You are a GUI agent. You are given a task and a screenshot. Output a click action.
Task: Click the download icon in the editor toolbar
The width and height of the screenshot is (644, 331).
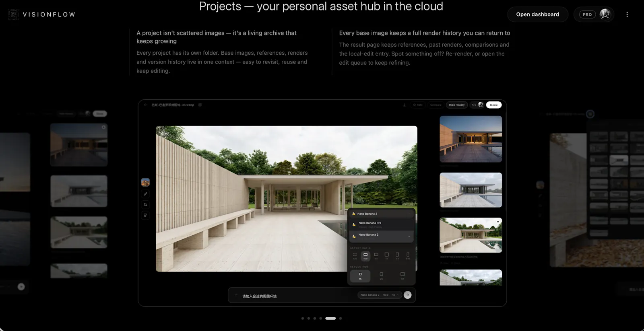point(405,105)
